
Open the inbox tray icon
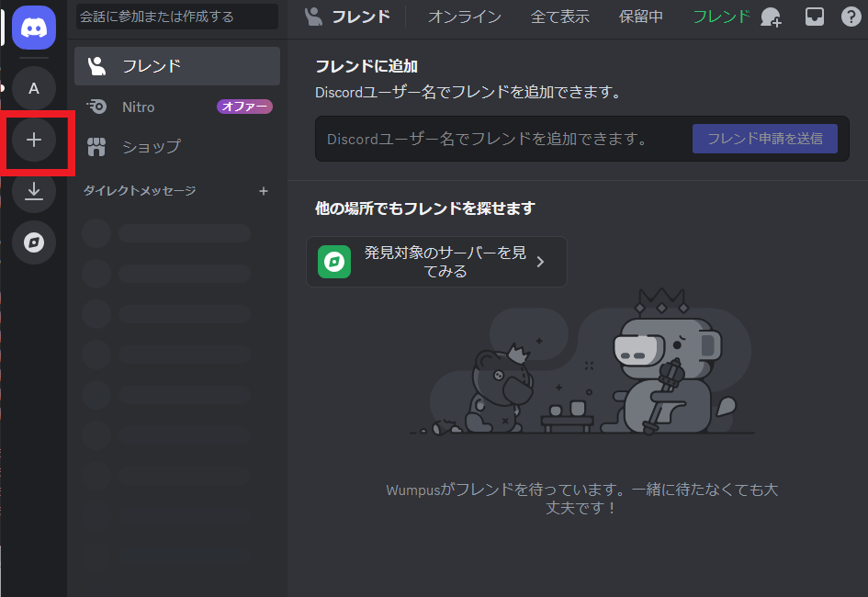tap(815, 17)
